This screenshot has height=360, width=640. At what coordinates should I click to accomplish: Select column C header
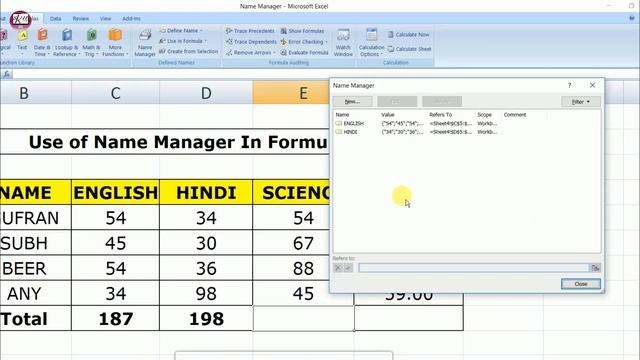click(116, 93)
